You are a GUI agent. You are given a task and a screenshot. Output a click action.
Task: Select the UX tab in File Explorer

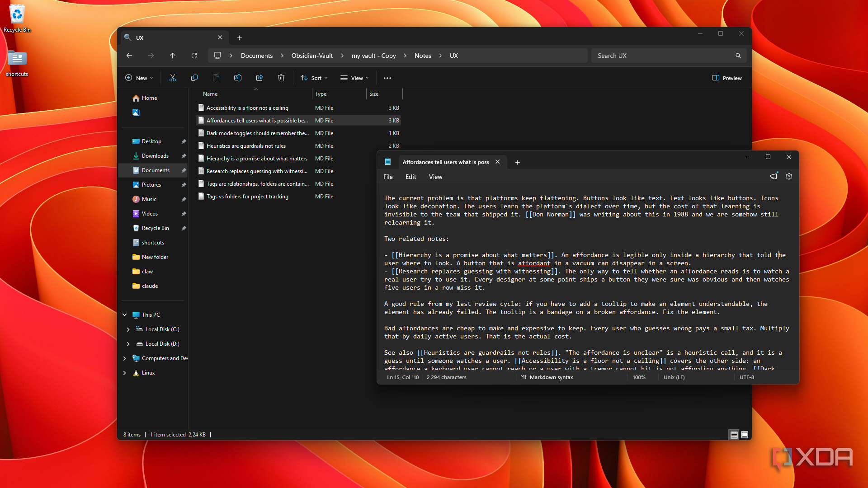(174, 38)
